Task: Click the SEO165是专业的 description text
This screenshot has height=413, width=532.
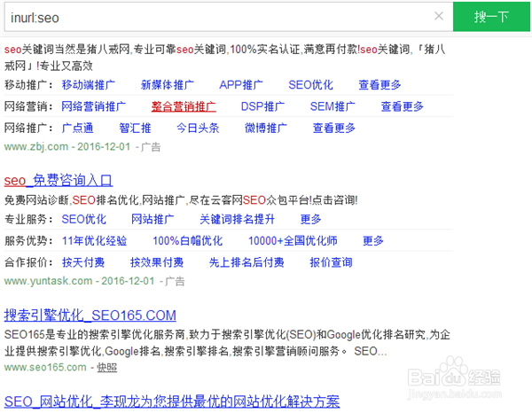Action: pos(227,343)
